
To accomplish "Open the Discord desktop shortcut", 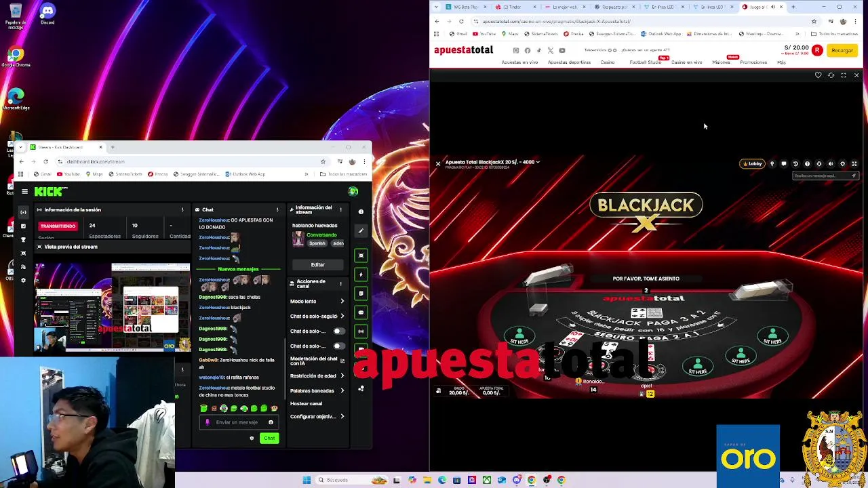I will 47,14.
